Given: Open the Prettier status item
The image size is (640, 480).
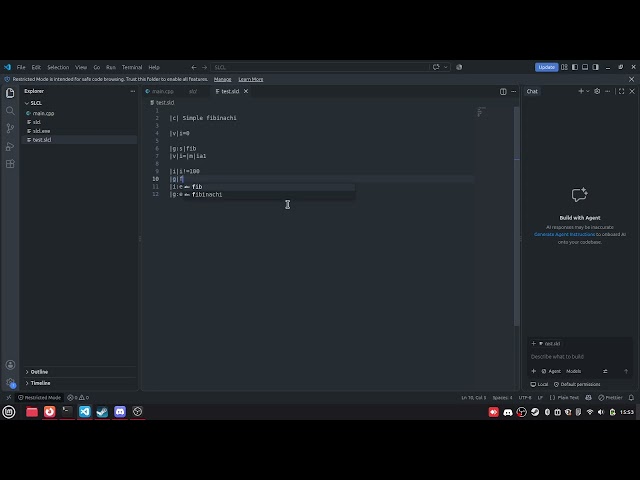Looking at the screenshot, I should tap(610, 398).
